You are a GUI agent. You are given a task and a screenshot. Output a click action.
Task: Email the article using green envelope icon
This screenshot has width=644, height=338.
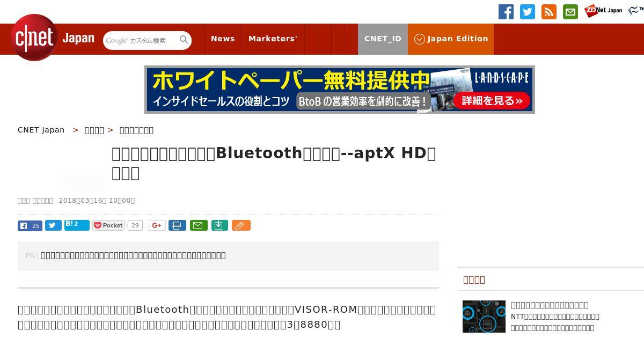[x=198, y=225]
